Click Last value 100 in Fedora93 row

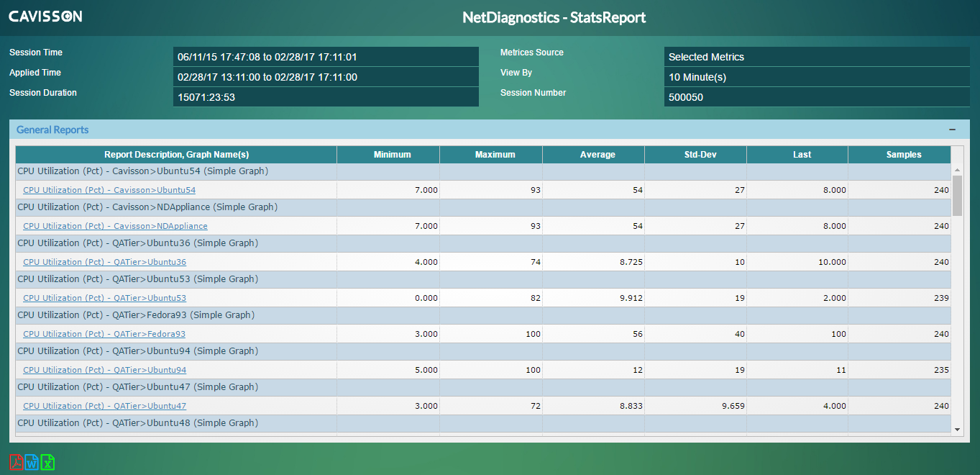click(839, 334)
